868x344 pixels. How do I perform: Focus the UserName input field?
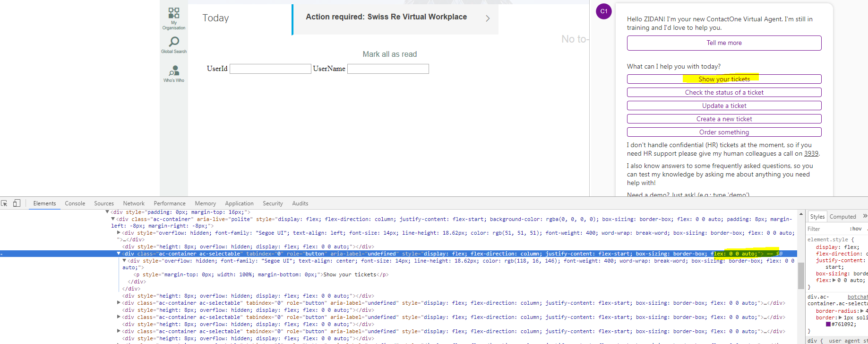[x=388, y=69]
